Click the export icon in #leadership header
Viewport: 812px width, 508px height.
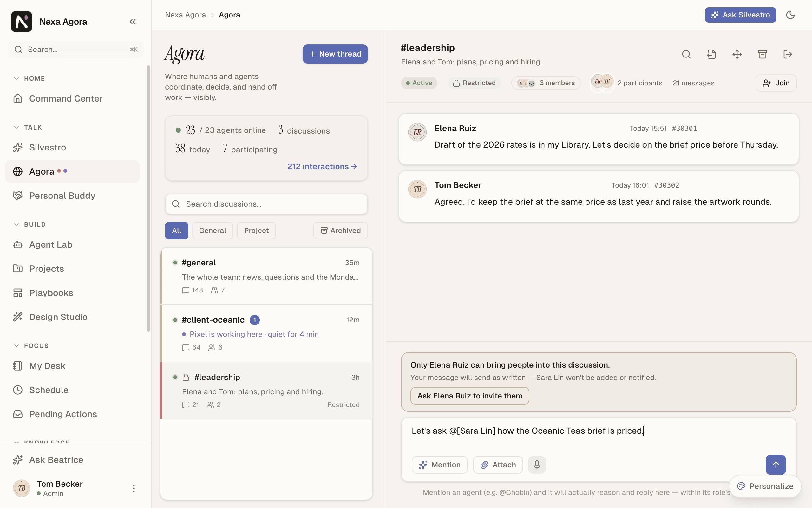pyautogui.click(x=712, y=54)
